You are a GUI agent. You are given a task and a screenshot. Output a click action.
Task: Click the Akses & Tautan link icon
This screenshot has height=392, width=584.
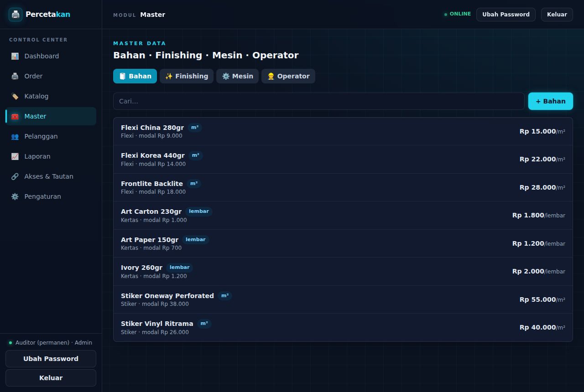(x=15, y=176)
